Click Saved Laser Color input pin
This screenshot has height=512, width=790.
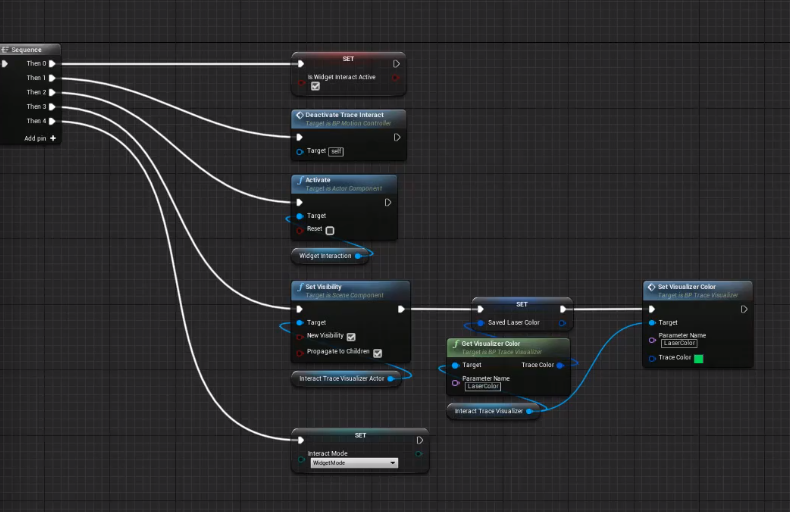tap(481, 323)
